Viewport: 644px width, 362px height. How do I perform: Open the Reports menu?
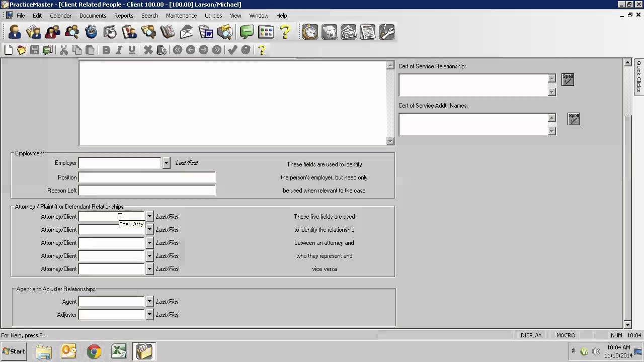(124, 16)
